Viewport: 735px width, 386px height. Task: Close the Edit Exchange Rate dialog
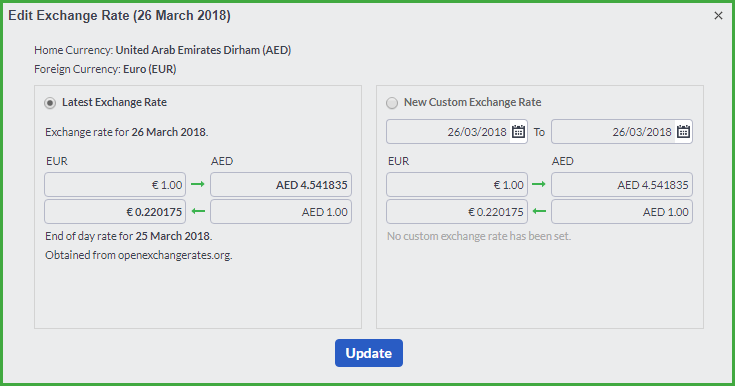tap(718, 16)
